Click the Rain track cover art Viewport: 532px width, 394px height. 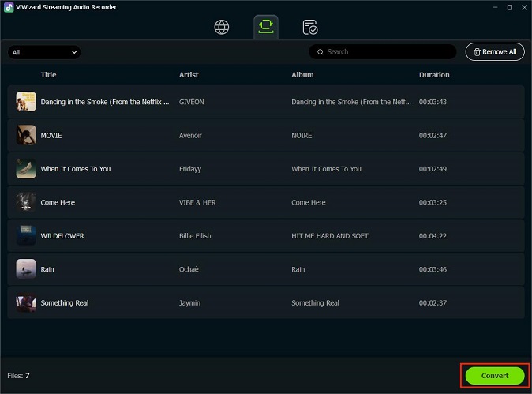point(26,269)
